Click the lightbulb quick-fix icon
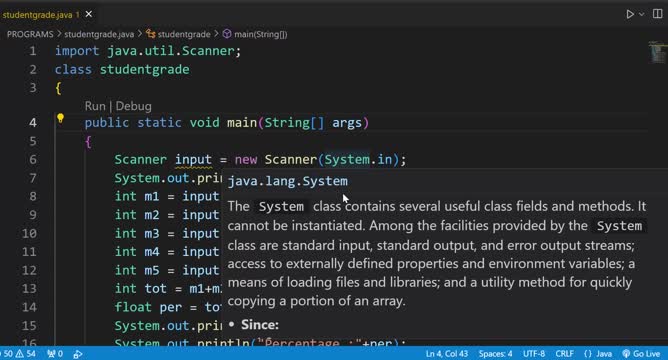The image size is (668, 360). (60, 118)
